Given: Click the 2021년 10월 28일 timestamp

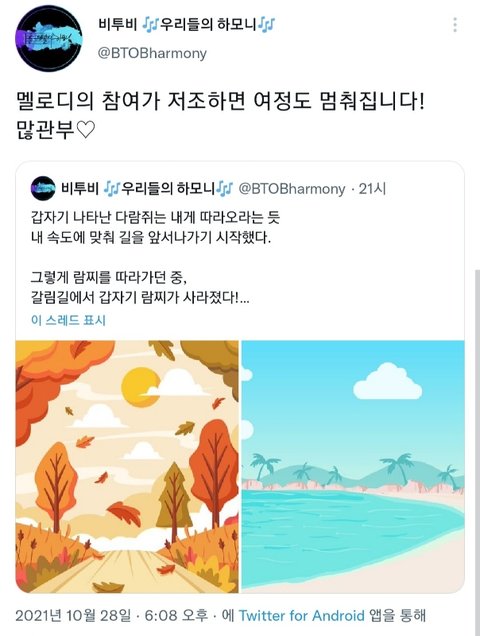Looking at the screenshot, I should 73,615.
